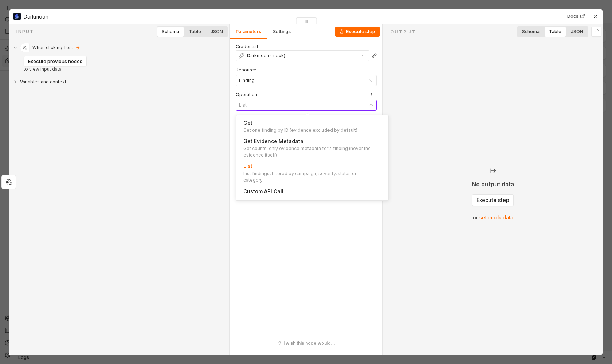This screenshot has height=364, width=612.
Task: Click the When clicking Test trigger icon
Action: pyautogui.click(x=25, y=48)
